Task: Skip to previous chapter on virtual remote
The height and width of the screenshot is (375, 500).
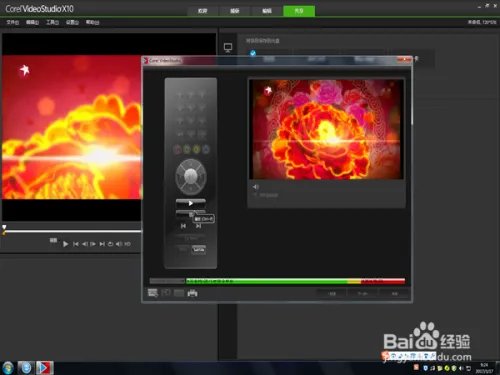Action: point(183,226)
